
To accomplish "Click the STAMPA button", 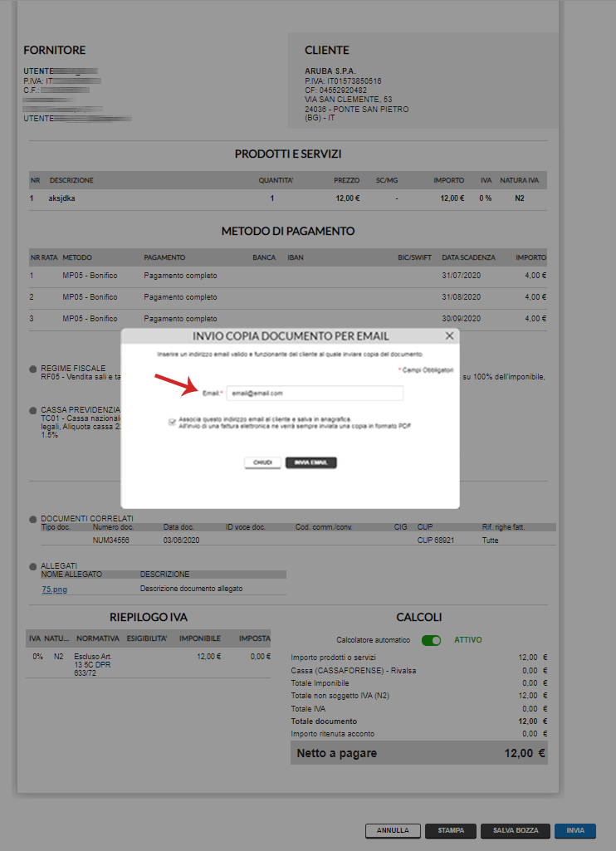I will tap(451, 830).
